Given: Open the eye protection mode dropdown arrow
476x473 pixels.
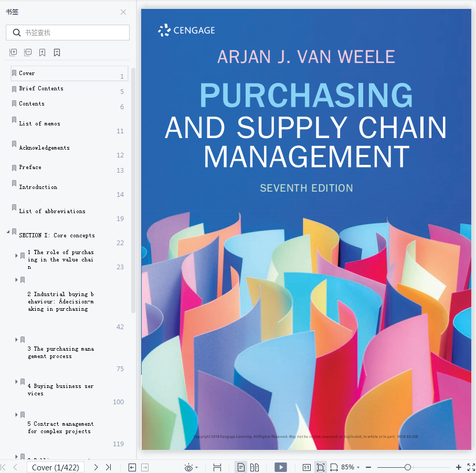Looking at the screenshot, I should point(196,468).
